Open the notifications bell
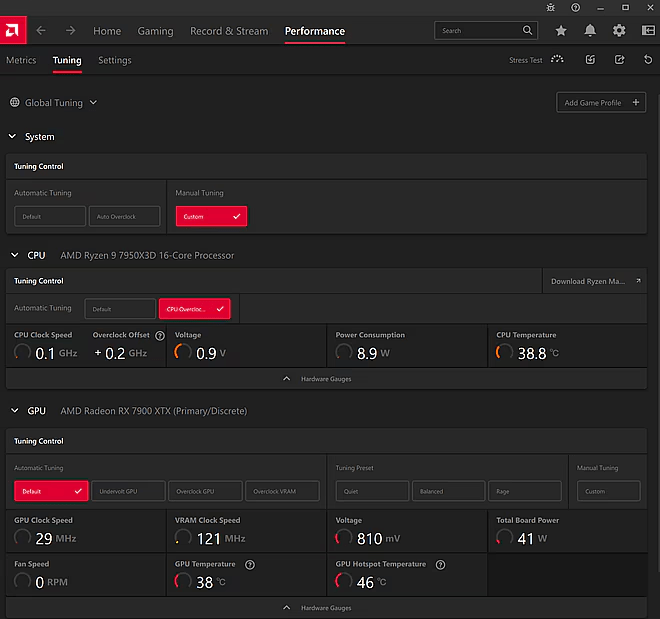This screenshot has width=660, height=619. 590,31
